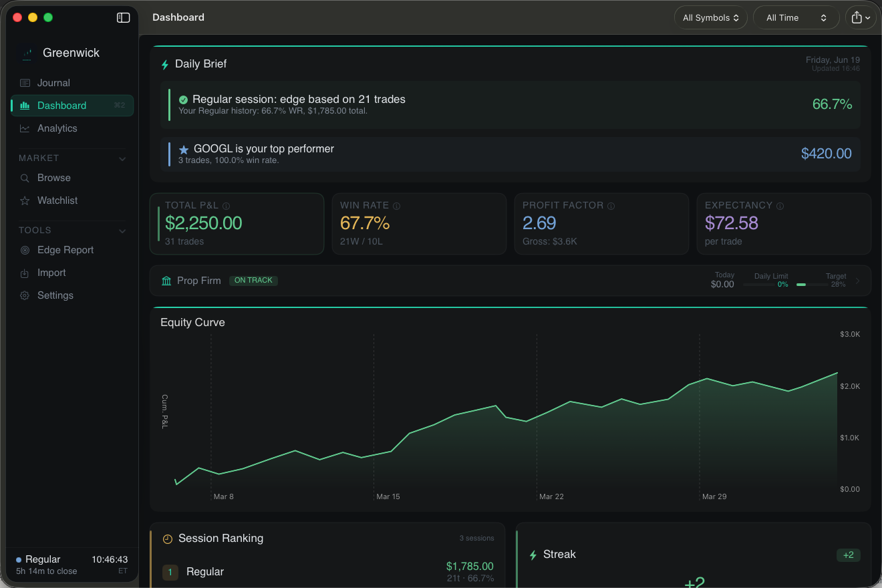Click the Session Ranking clock icon
The image size is (882, 588).
click(168, 539)
